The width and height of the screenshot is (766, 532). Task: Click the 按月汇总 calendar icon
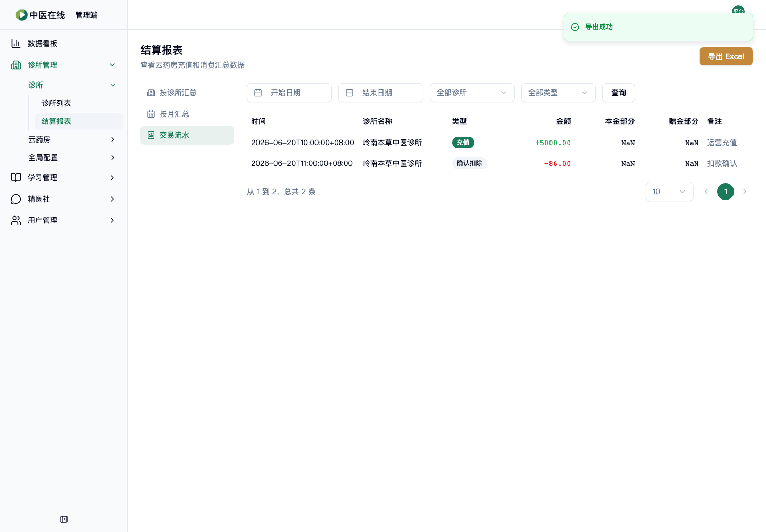coord(151,114)
